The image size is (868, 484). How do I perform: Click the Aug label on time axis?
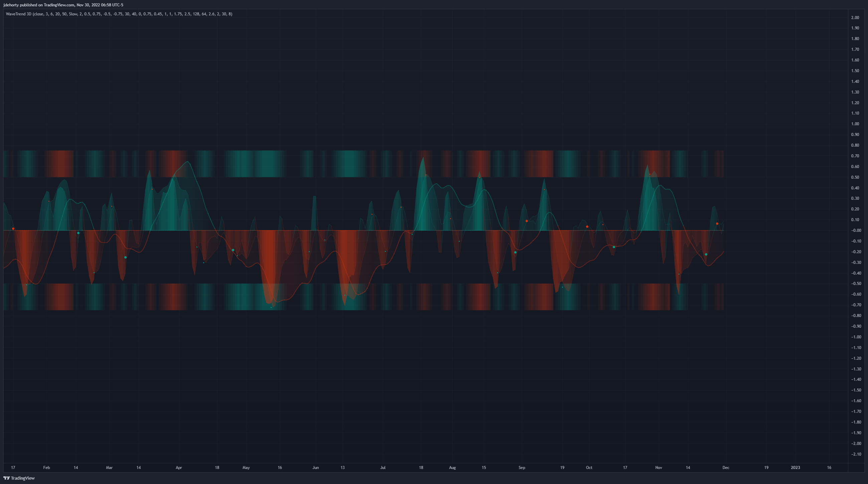[x=452, y=468]
